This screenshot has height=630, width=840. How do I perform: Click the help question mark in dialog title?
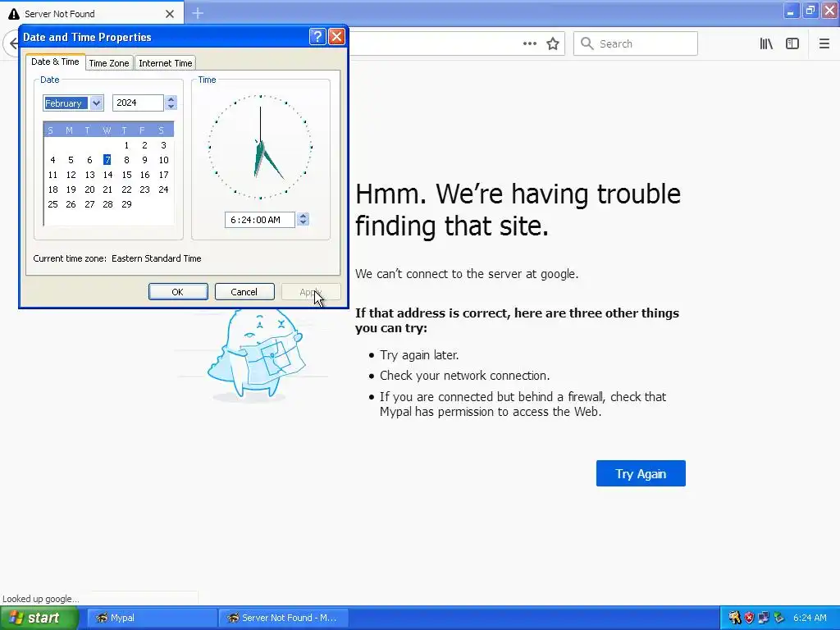317,36
